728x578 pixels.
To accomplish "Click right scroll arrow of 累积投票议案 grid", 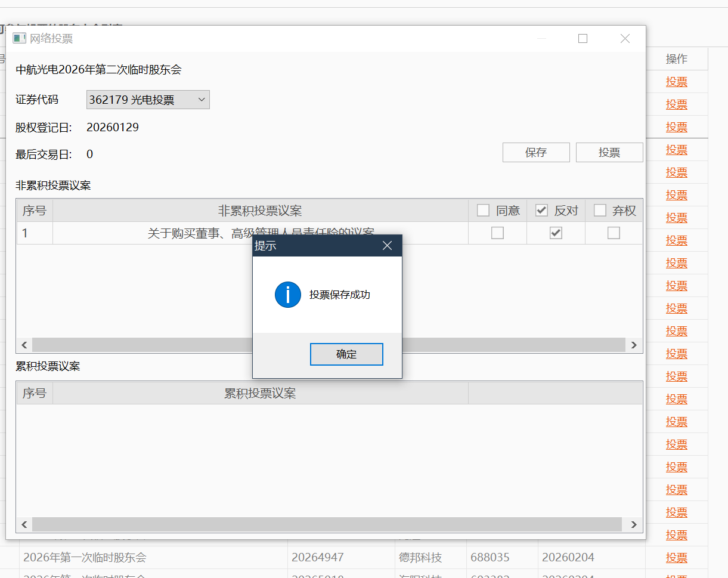I will click(634, 524).
